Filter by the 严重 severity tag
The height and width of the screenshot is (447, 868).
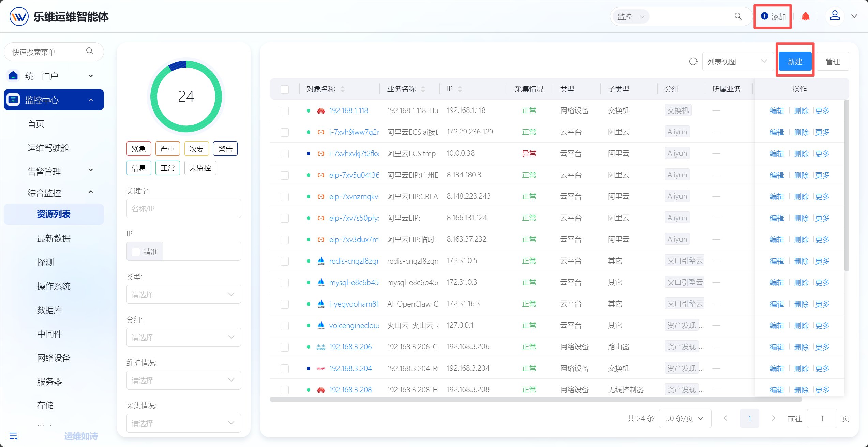167,149
